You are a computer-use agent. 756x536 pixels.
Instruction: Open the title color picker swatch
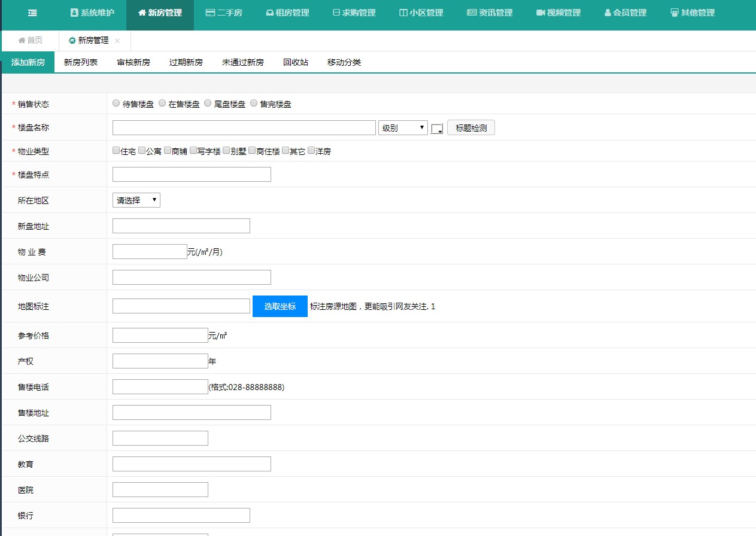pyautogui.click(x=437, y=129)
